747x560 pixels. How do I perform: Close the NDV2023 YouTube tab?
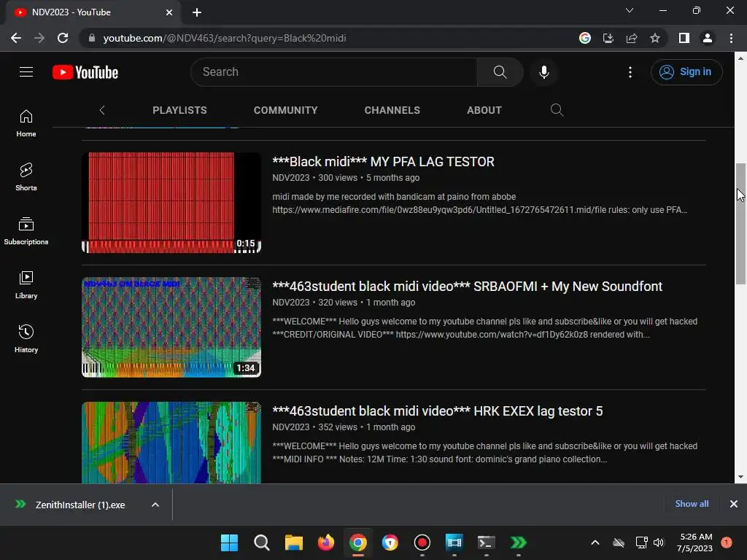click(169, 12)
